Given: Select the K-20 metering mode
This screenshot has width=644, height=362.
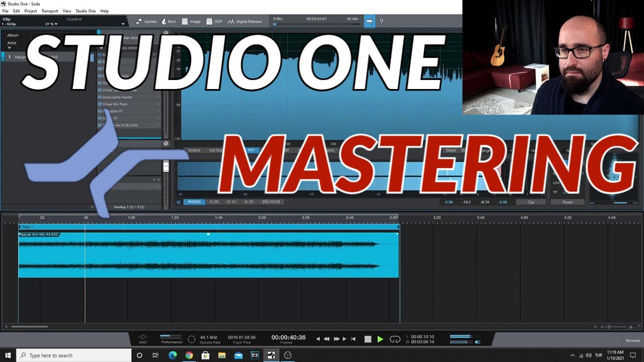Looking at the screenshot, I should coord(214,202).
